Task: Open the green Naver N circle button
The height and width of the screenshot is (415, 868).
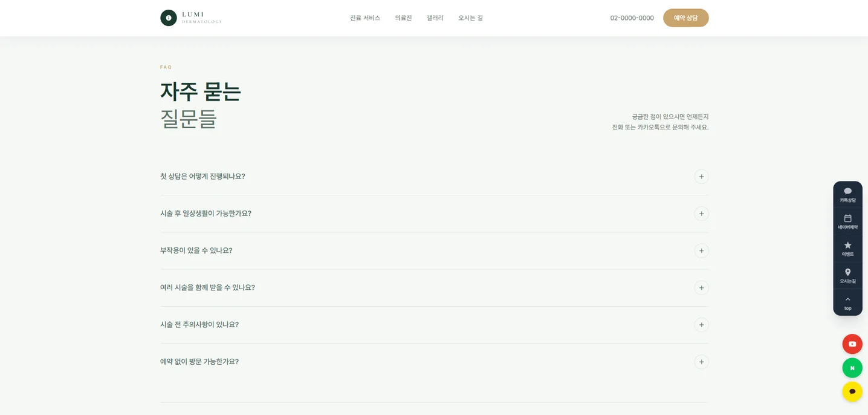Action: click(x=852, y=368)
